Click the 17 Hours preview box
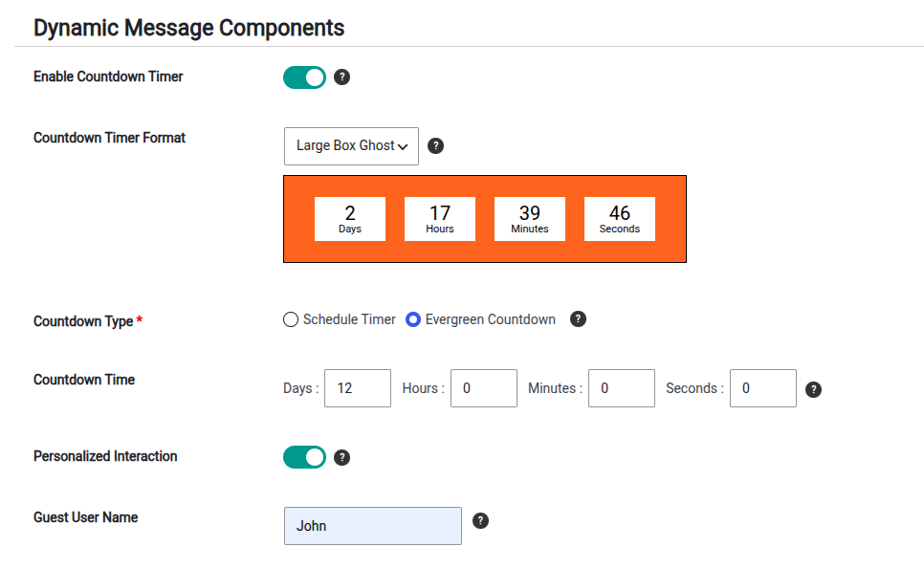 [440, 219]
